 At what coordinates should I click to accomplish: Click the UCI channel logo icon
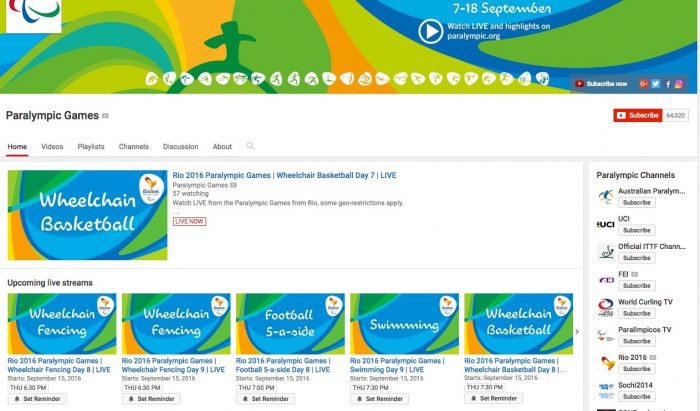coord(606,224)
